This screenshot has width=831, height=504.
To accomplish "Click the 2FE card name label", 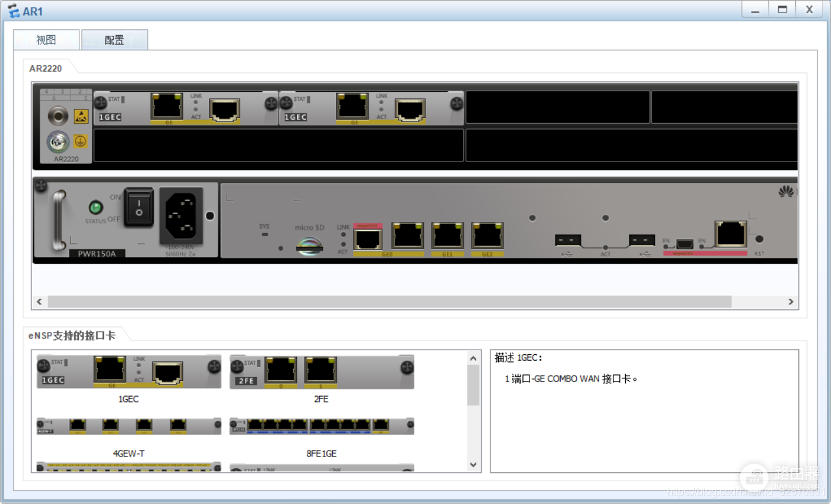I will (x=321, y=399).
